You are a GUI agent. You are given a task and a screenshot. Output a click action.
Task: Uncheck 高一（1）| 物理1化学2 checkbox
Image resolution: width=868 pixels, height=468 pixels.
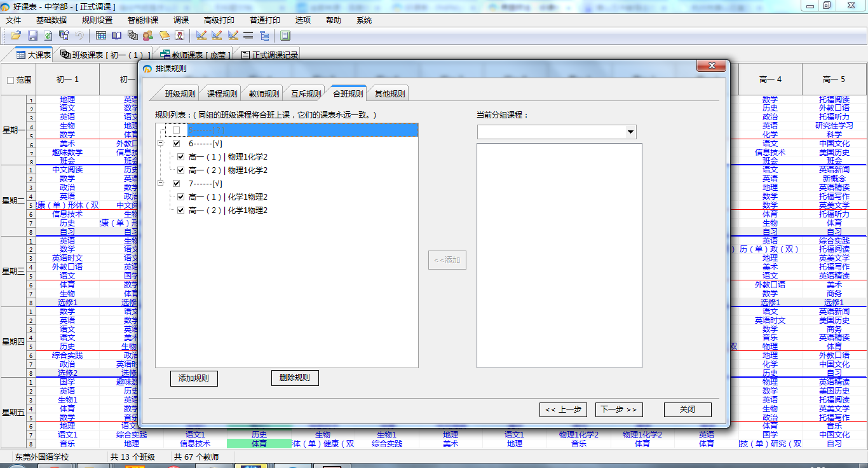pyautogui.click(x=181, y=156)
